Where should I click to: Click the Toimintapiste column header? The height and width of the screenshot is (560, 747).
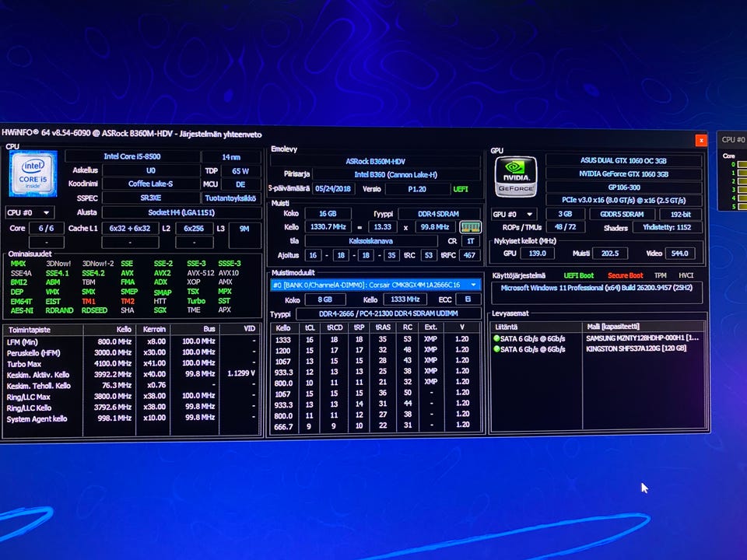(x=43, y=330)
